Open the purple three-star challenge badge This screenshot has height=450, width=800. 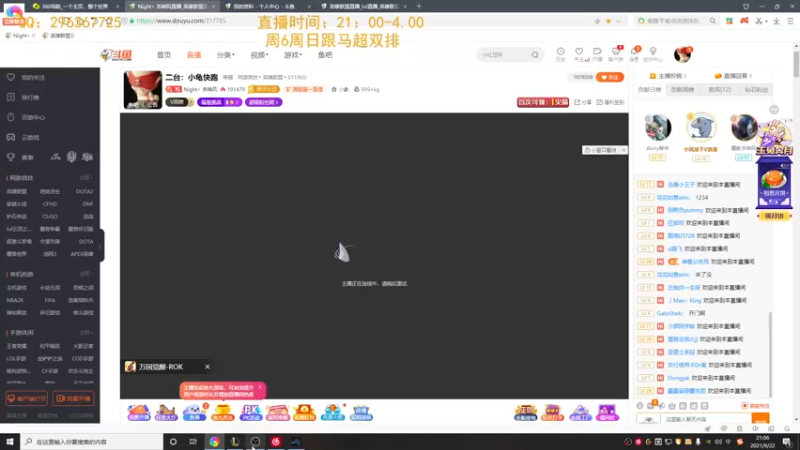coord(219,102)
